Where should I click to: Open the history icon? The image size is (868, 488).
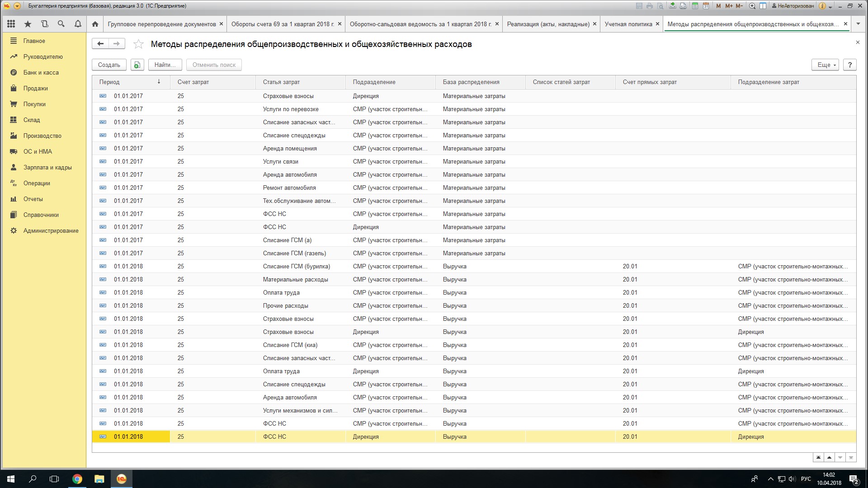(x=44, y=24)
